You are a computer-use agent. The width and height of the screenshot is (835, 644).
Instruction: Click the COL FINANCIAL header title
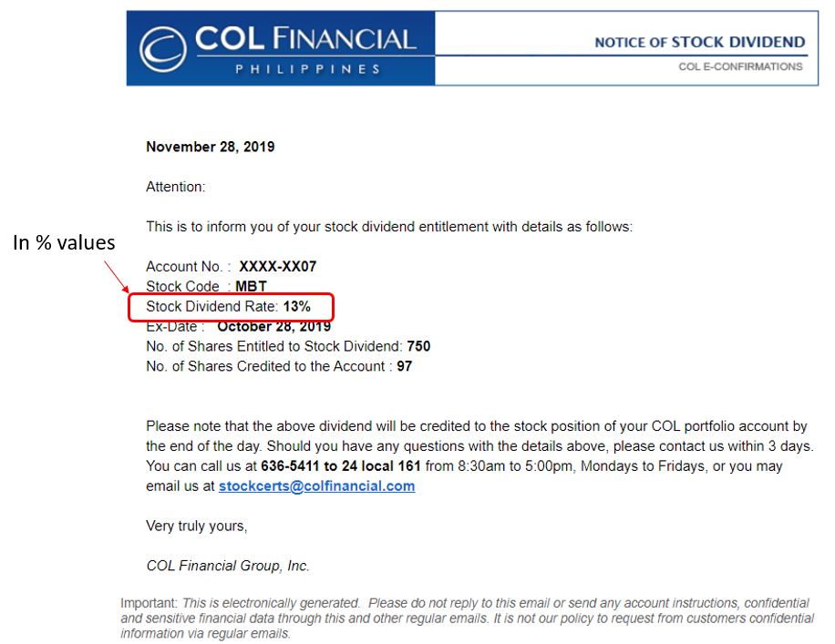[x=305, y=38]
